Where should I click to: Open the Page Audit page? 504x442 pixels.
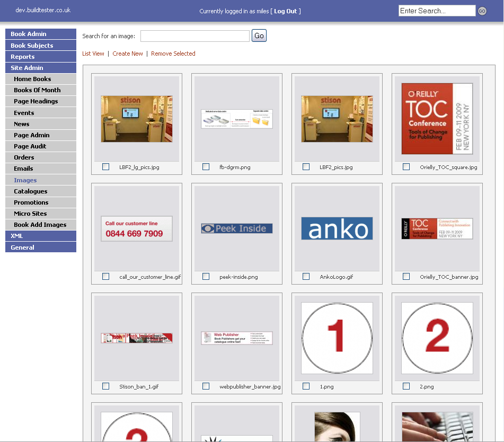coord(41,146)
